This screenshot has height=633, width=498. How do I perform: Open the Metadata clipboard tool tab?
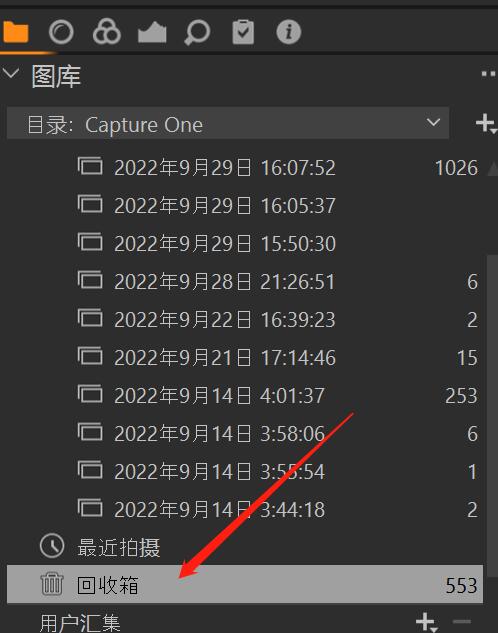pyautogui.click(x=243, y=31)
